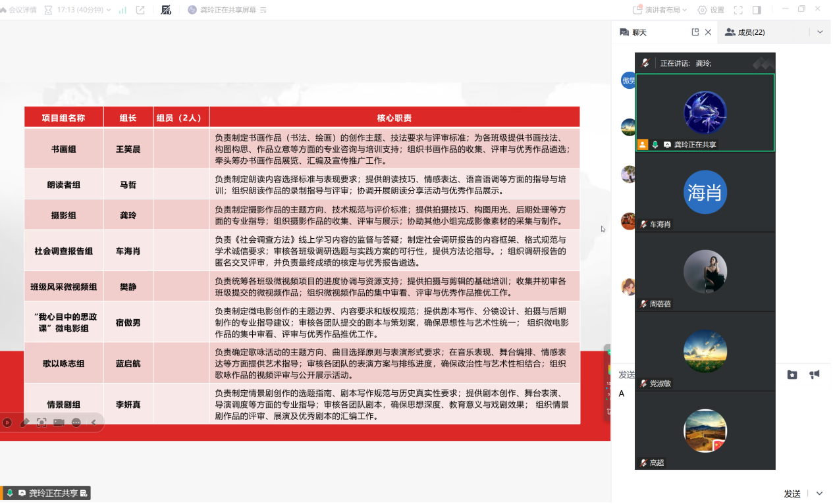This screenshot has width=833, height=504.
Task: Expand the send options arrow beside 发送
Action: click(819, 493)
